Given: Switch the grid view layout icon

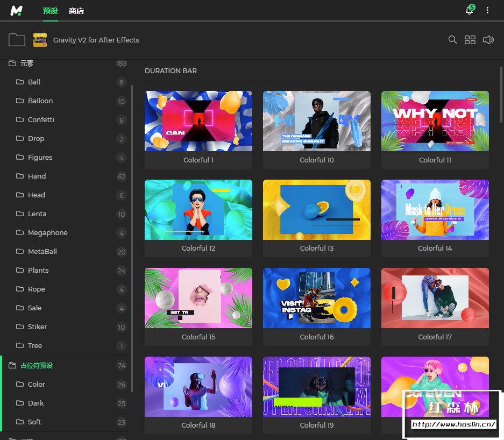Looking at the screenshot, I should pyautogui.click(x=470, y=40).
